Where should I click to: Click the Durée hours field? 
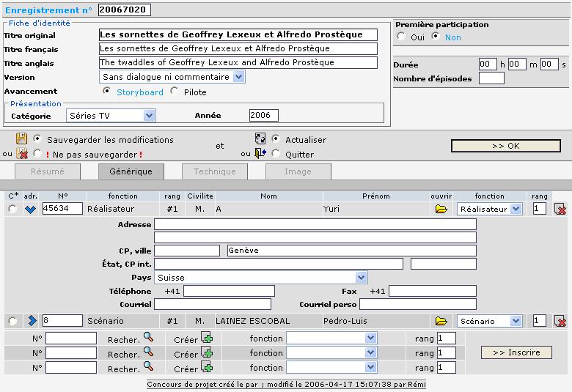pos(488,64)
